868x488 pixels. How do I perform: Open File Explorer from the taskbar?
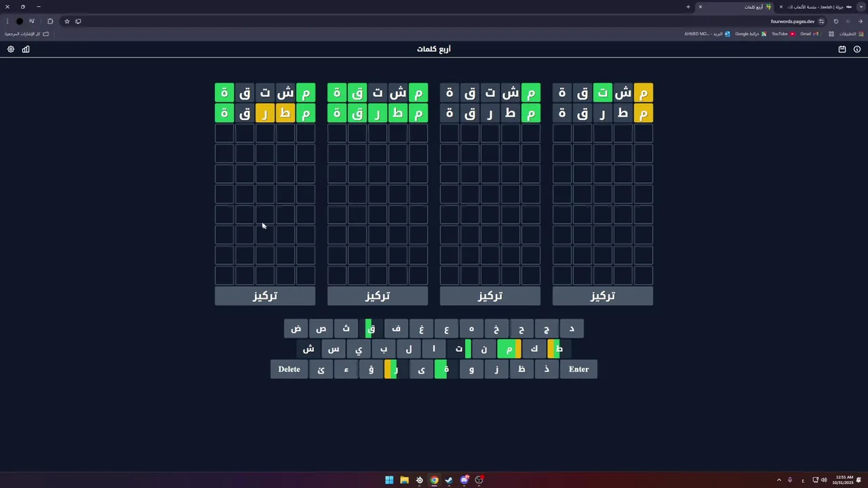coord(404,480)
